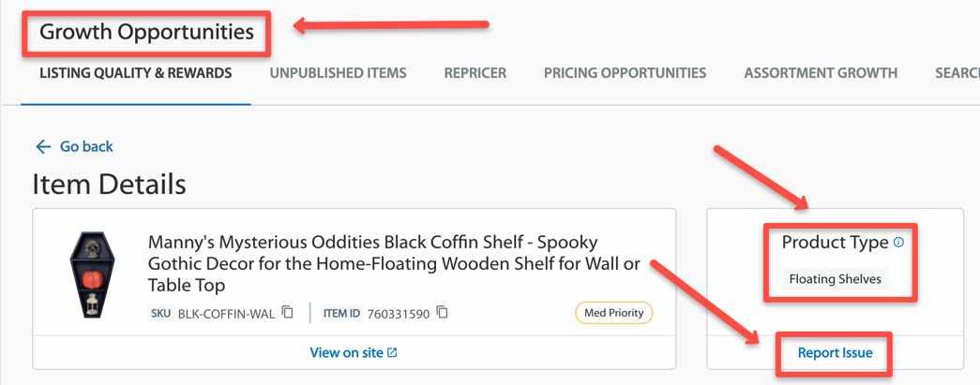Click the Growth Opportunities heading
The width and height of the screenshot is (980, 385).
(147, 32)
